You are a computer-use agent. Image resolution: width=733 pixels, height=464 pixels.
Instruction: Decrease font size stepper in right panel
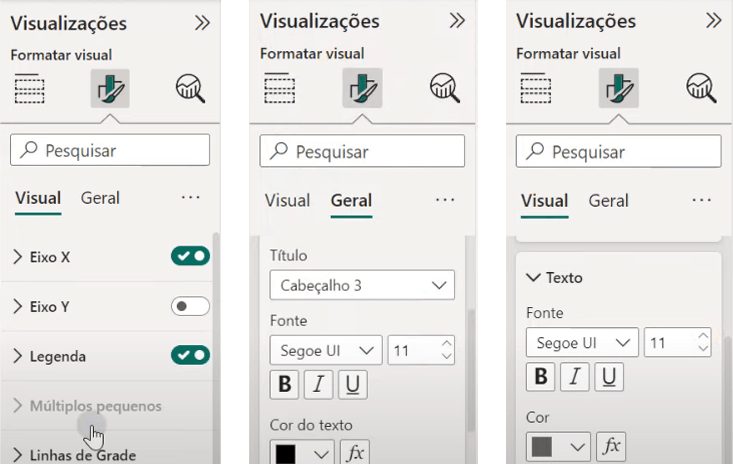703,348
